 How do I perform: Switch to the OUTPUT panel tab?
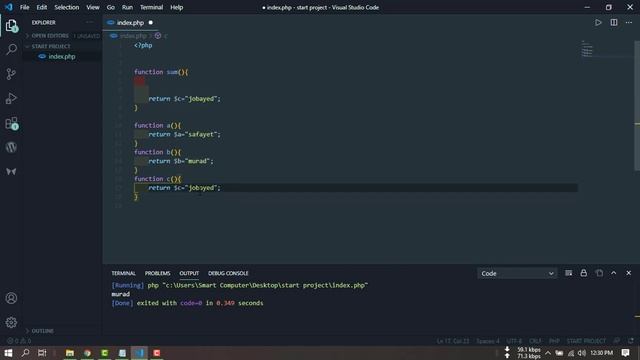[x=189, y=273]
